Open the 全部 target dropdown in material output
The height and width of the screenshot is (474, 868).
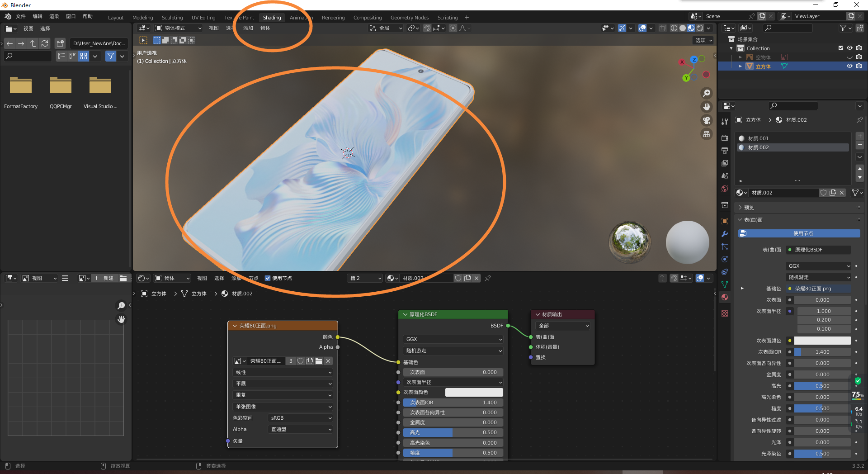pyautogui.click(x=563, y=326)
